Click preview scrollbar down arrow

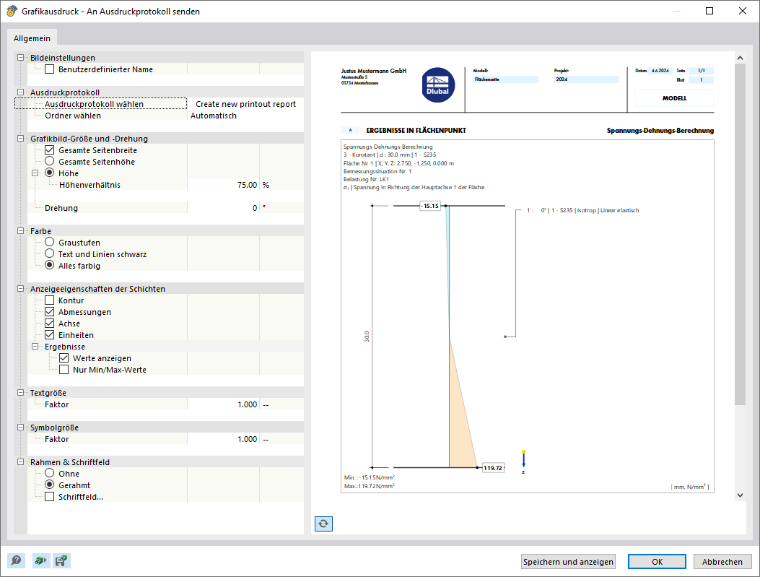click(x=740, y=495)
